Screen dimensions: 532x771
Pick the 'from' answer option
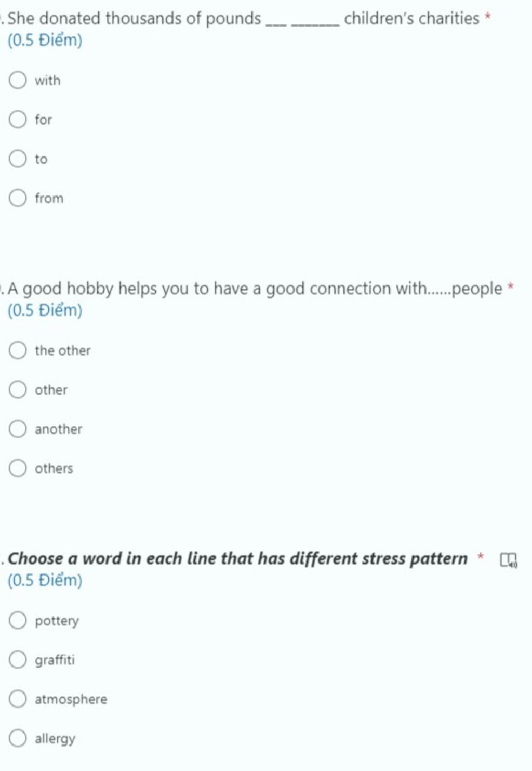click(18, 198)
